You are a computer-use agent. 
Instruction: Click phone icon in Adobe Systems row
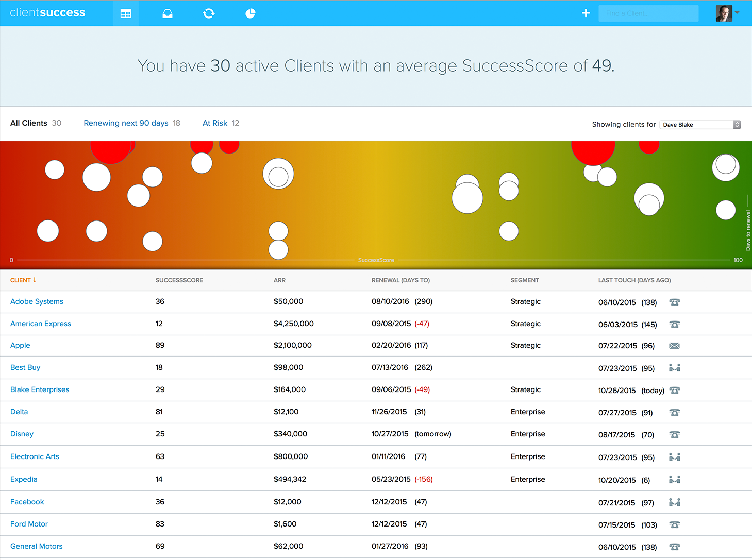(675, 302)
